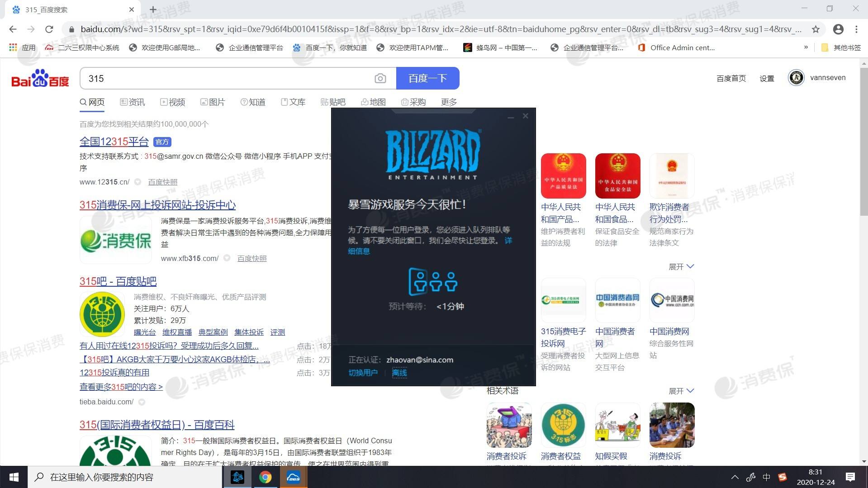Open Chrome from the taskbar
This screenshot has height=488, width=868.
(x=266, y=477)
